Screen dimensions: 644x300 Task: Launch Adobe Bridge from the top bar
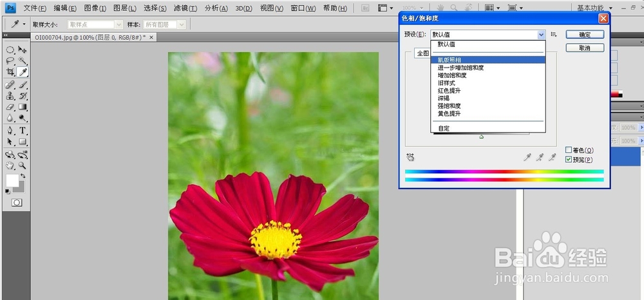pyautogui.click(x=366, y=7)
